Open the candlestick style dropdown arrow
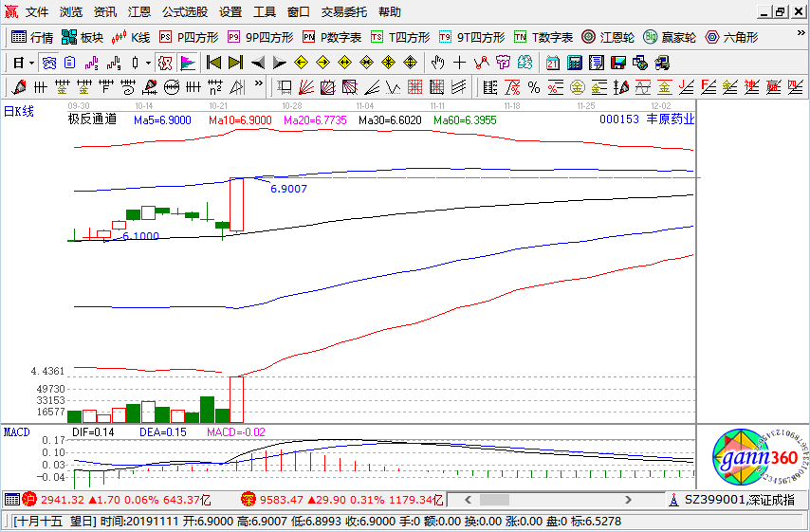Screen dimensions: 810x532 pyautogui.click(x=148, y=63)
